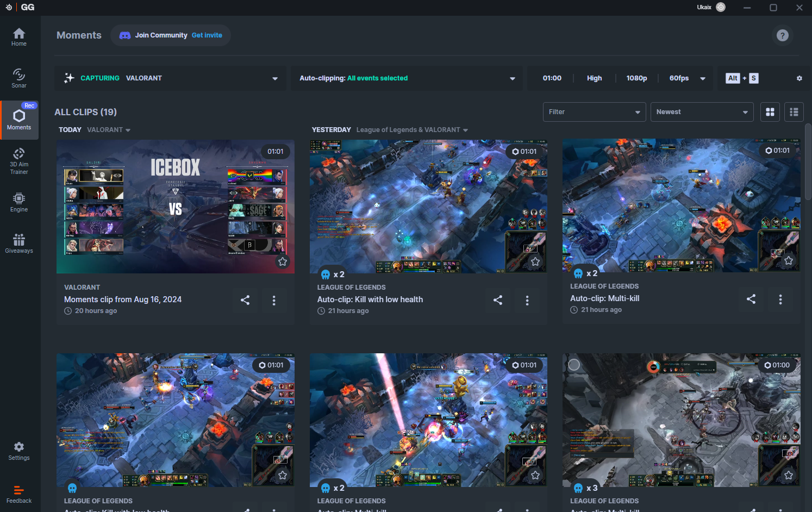Click the x3 kill badge on the third-column clip
The image size is (812, 512).
[586, 488]
